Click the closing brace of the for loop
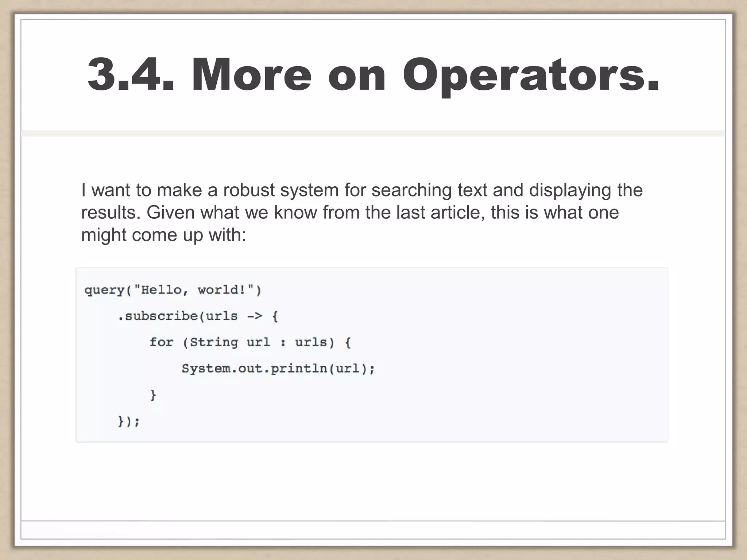The width and height of the screenshot is (747, 560). [153, 395]
